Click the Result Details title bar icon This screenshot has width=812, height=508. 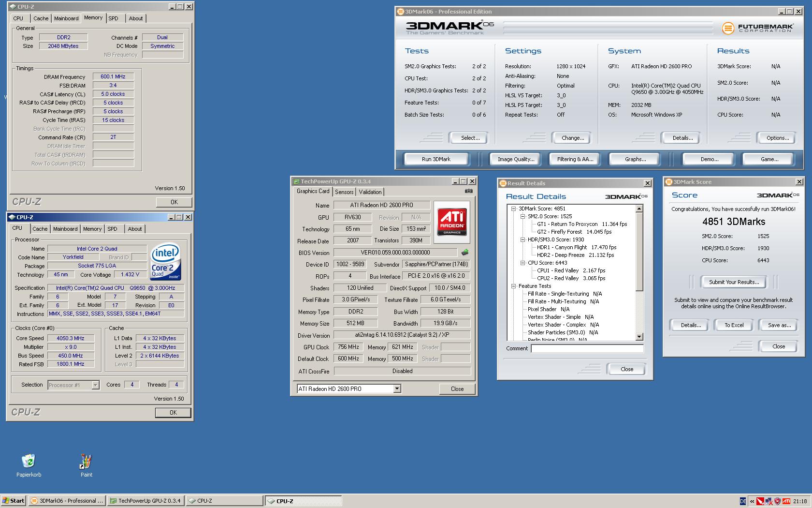[x=503, y=183]
